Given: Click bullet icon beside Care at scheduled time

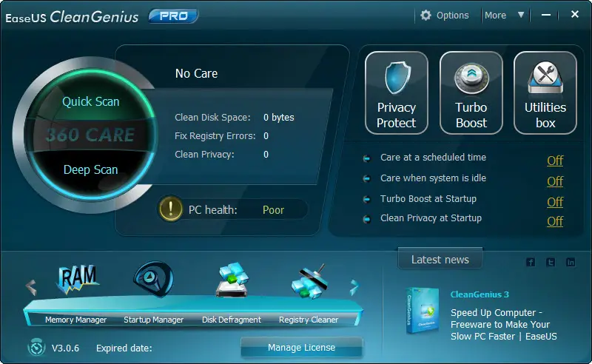Looking at the screenshot, I should pos(366,158).
